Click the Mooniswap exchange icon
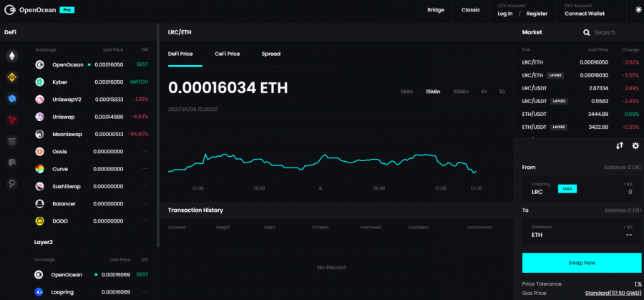The image size is (644, 300). coord(39,134)
